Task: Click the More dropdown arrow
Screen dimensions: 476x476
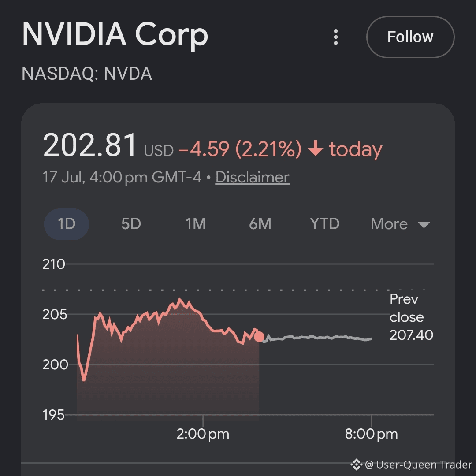Action: point(424,225)
